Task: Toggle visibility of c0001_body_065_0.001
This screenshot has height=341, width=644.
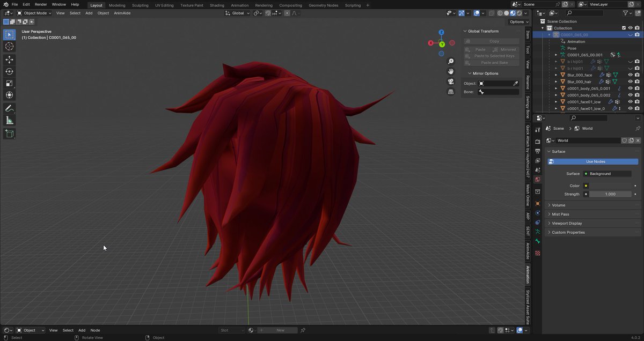Action: click(x=631, y=88)
